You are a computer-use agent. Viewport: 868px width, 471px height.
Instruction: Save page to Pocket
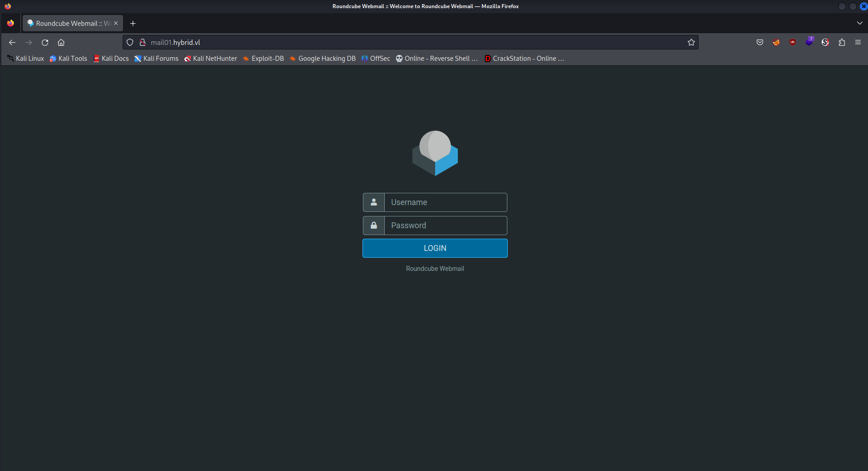759,43
